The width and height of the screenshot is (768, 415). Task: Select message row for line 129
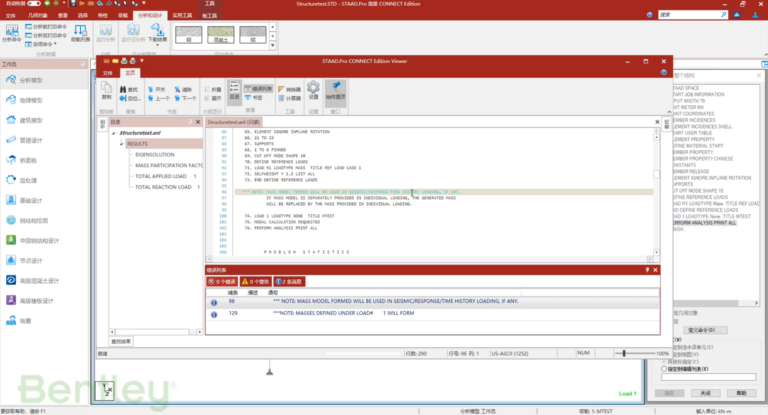coord(432,314)
